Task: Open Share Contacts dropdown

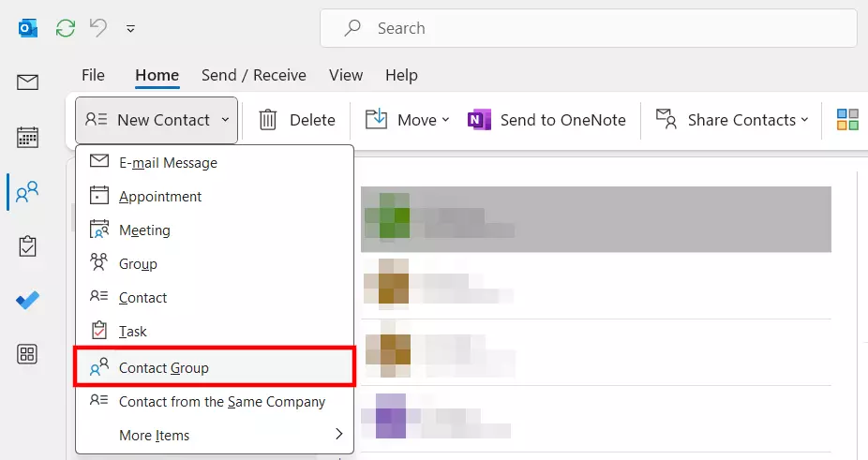Action: click(x=732, y=120)
